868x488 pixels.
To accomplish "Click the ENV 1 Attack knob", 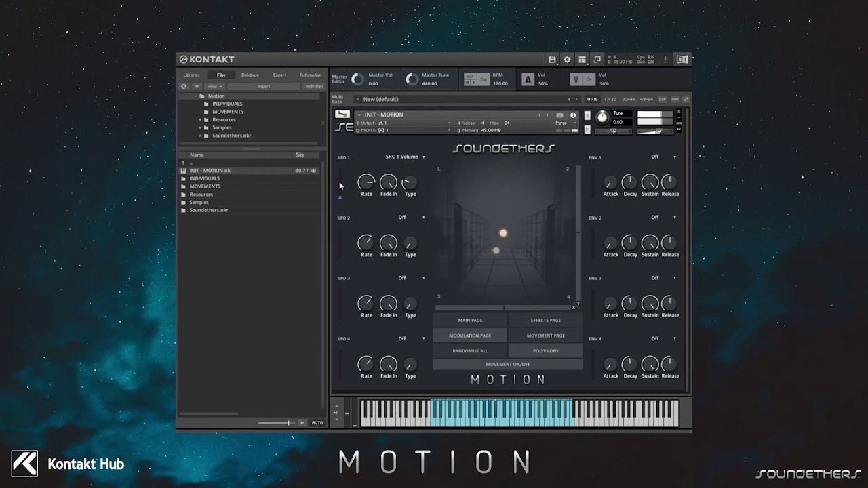I will click(x=611, y=182).
